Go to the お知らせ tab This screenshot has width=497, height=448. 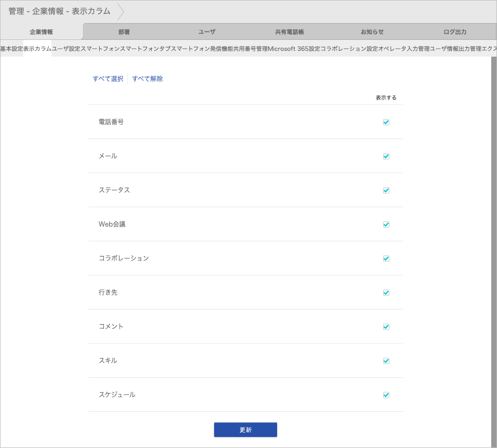pyautogui.click(x=372, y=31)
